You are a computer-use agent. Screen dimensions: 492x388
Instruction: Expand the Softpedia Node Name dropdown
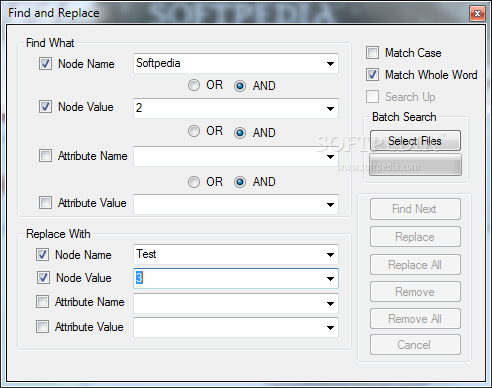[330, 63]
